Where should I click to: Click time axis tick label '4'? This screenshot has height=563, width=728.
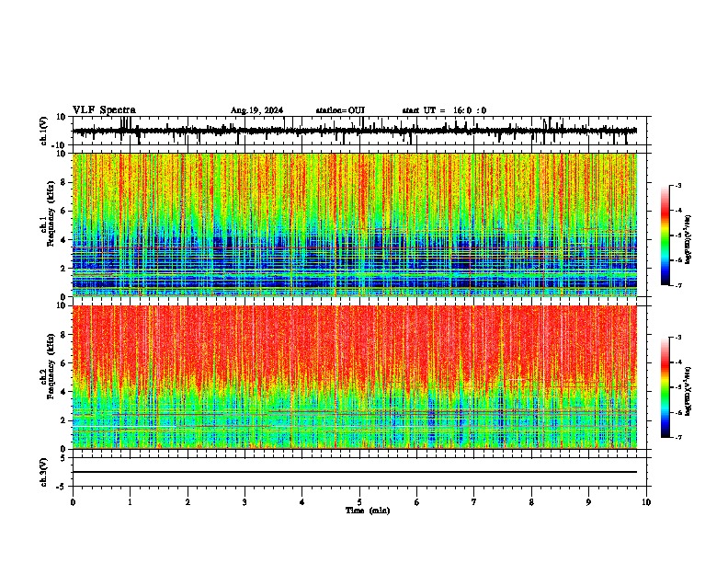(302, 502)
